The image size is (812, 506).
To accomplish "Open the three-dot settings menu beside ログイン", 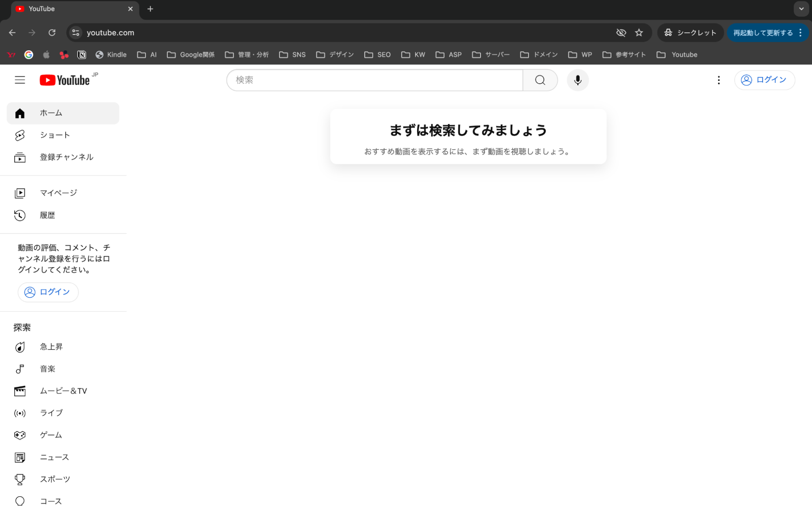I will click(x=719, y=80).
